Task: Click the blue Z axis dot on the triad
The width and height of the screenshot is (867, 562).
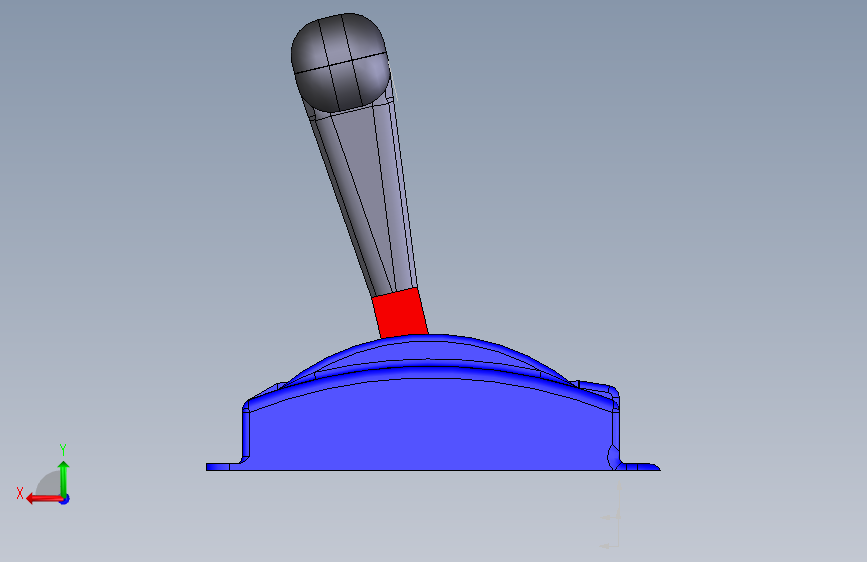Action: [65, 499]
